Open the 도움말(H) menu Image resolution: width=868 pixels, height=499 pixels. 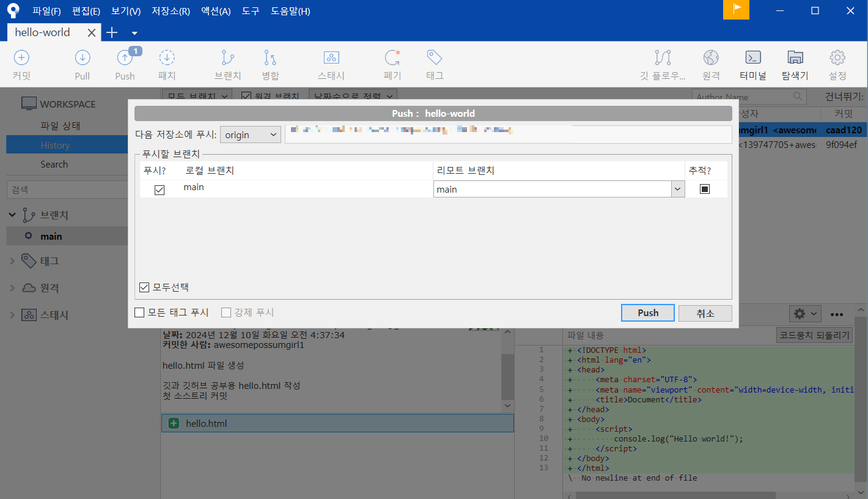[290, 11]
